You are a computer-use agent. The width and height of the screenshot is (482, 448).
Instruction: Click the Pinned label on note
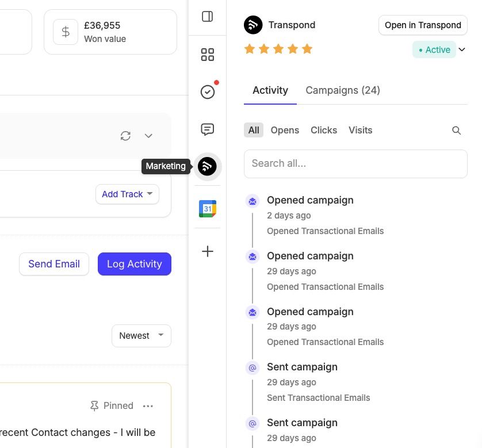pos(118,406)
